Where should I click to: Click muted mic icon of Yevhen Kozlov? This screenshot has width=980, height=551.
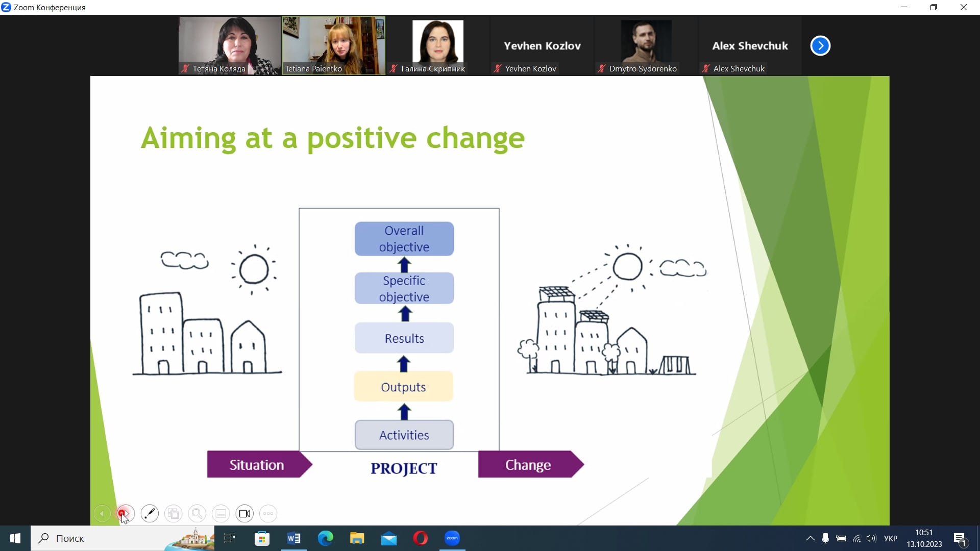point(498,68)
